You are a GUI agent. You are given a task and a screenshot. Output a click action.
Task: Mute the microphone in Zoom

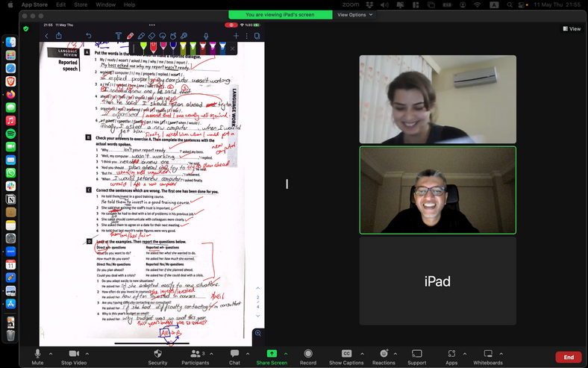click(37, 357)
